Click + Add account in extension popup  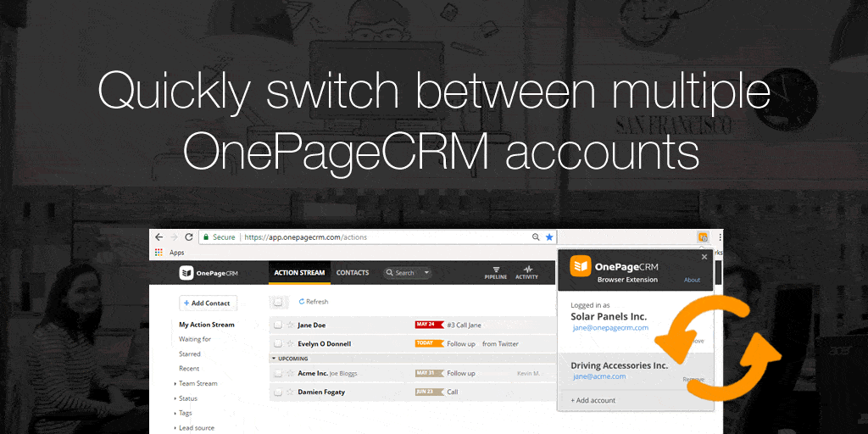[593, 400]
